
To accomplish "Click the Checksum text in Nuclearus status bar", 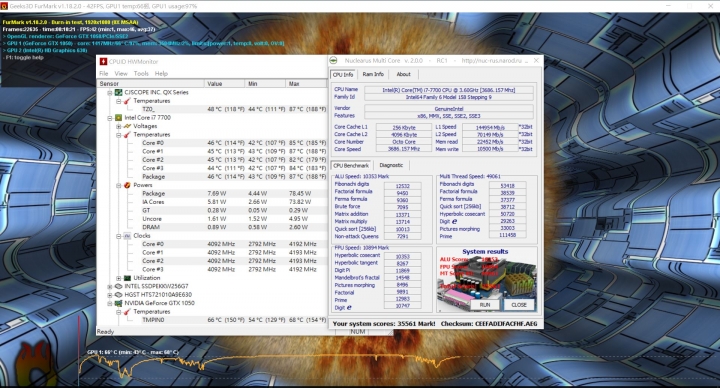I will tap(489, 324).
